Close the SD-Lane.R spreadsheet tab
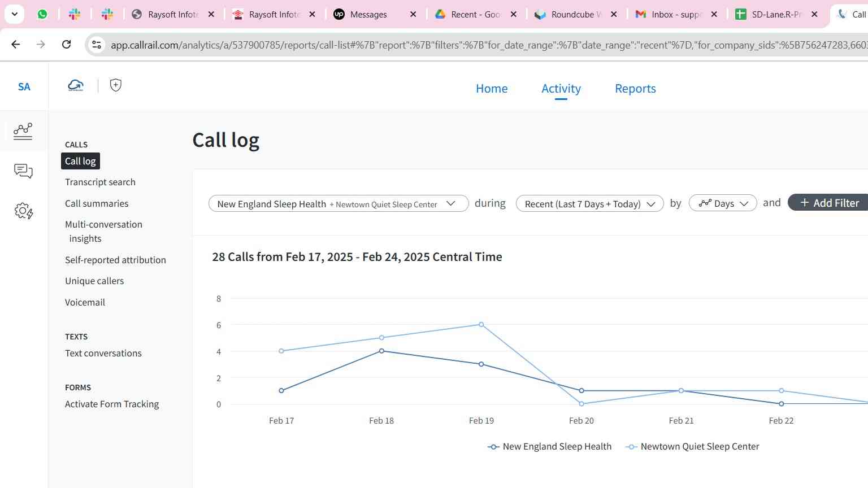Screen dimensions: 868x488 [x=814, y=14]
